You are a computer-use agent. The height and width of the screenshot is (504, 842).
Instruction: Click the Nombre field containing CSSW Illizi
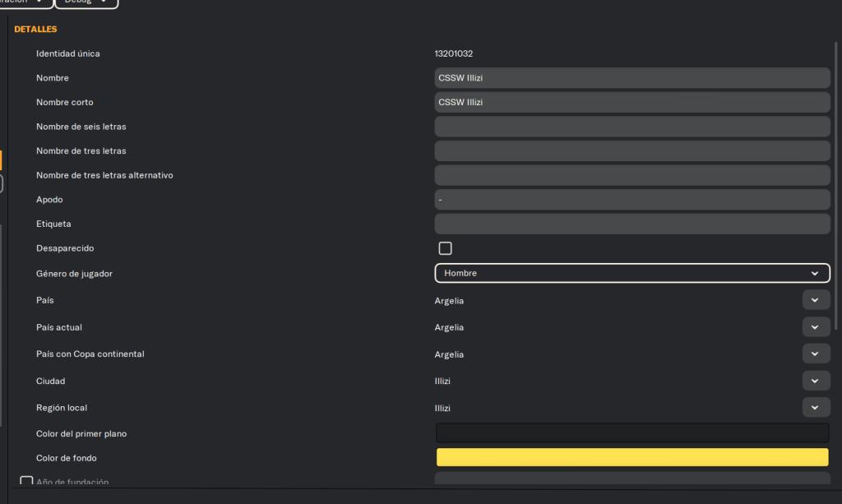[x=631, y=78]
